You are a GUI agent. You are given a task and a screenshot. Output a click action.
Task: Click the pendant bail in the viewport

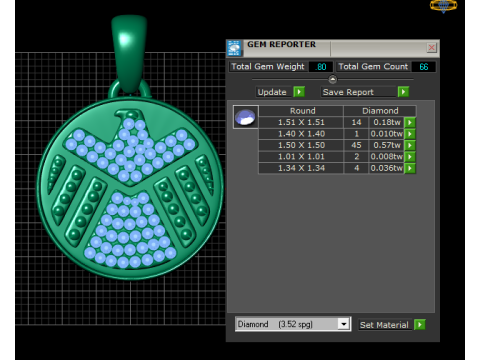(129, 53)
